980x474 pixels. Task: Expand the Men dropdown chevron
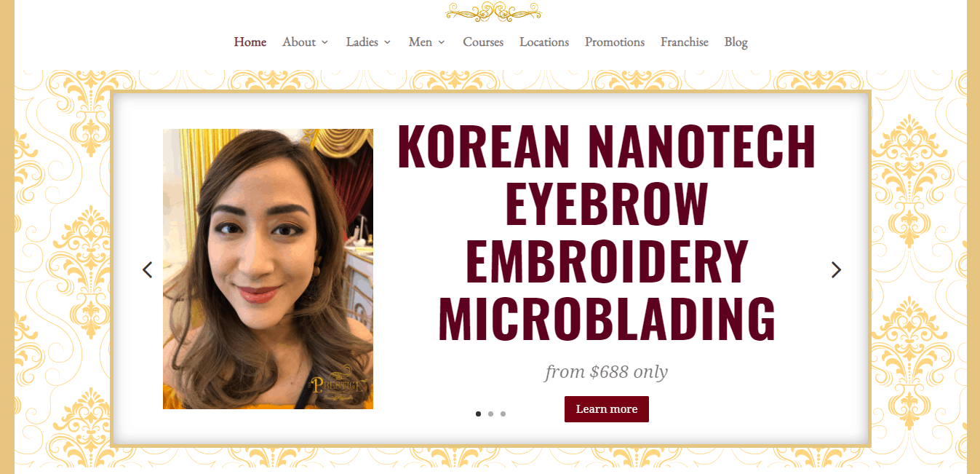(x=442, y=42)
